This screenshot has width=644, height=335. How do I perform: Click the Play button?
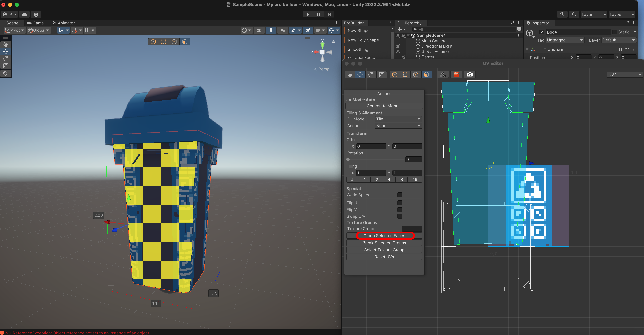pyautogui.click(x=308, y=14)
